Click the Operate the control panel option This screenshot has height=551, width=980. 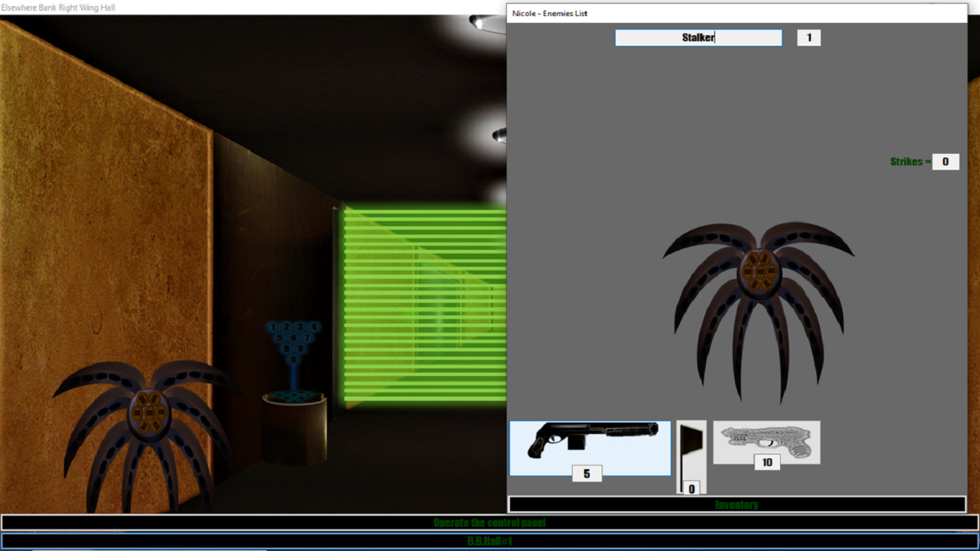pos(490,522)
